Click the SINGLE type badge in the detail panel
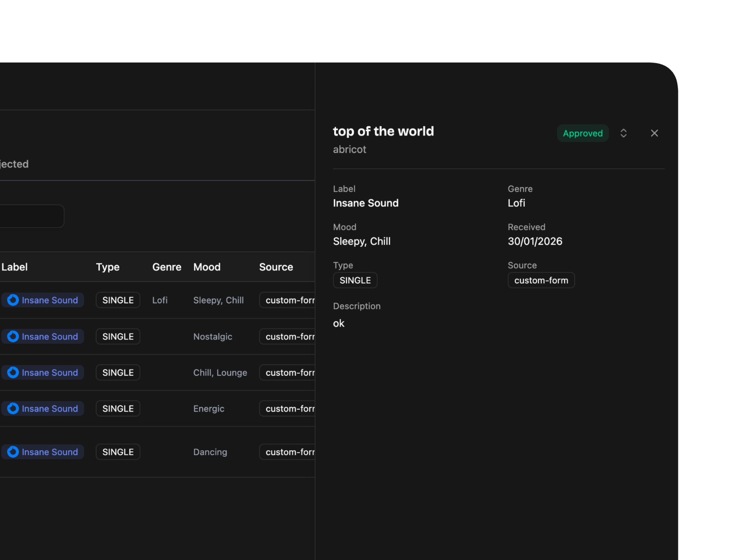The image size is (747, 560). point(355,280)
